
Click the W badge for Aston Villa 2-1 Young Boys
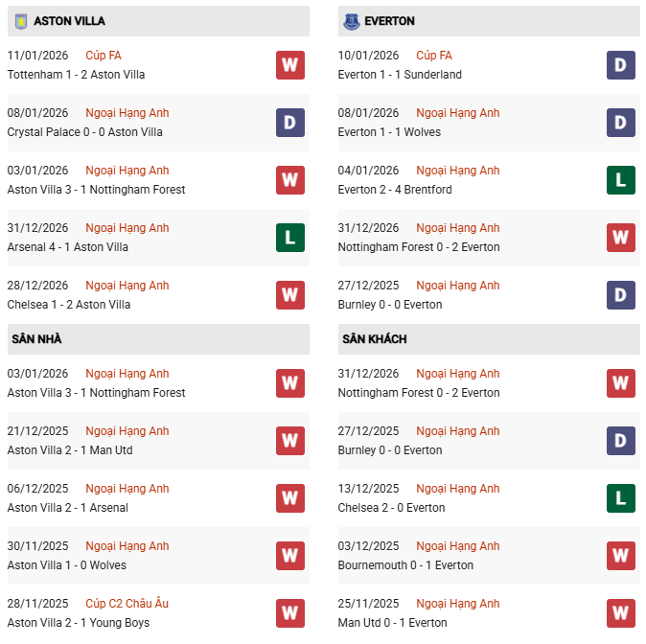(x=290, y=613)
